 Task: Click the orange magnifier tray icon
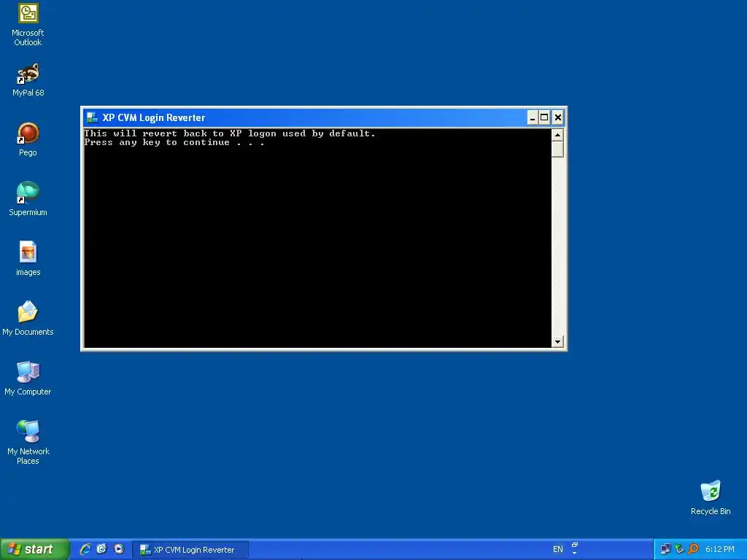[693, 549]
